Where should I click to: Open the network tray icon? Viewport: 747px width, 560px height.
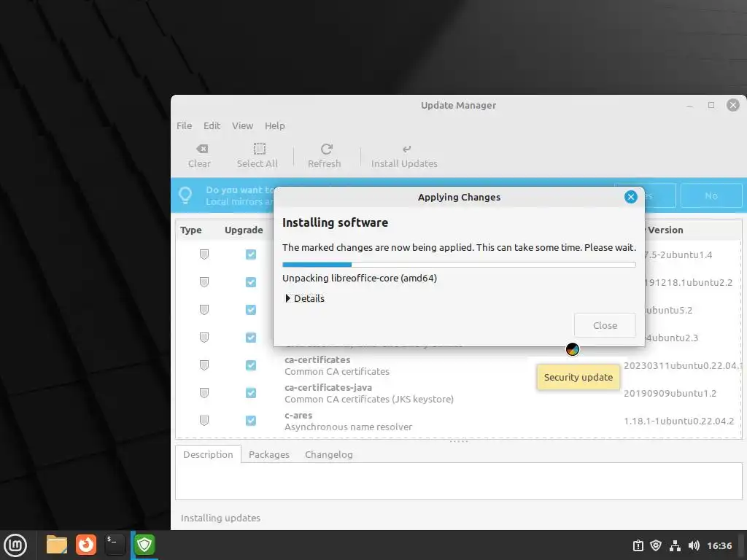pyautogui.click(x=675, y=545)
